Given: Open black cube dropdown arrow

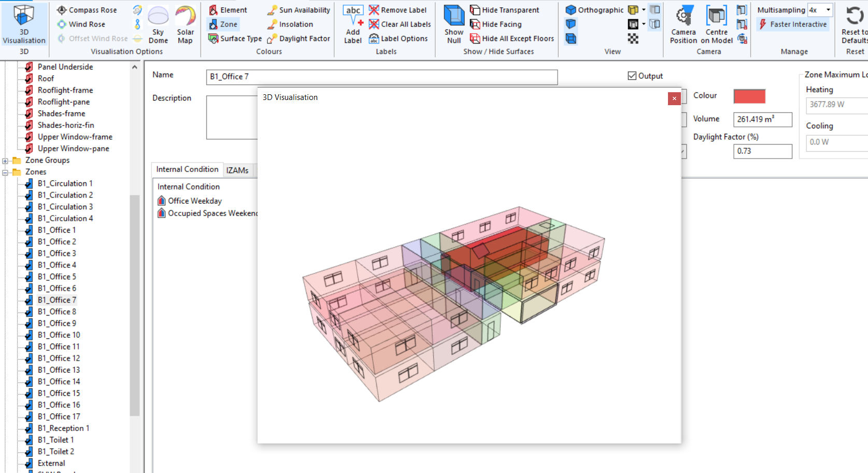Looking at the screenshot, I should pyautogui.click(x=644, y=24).
